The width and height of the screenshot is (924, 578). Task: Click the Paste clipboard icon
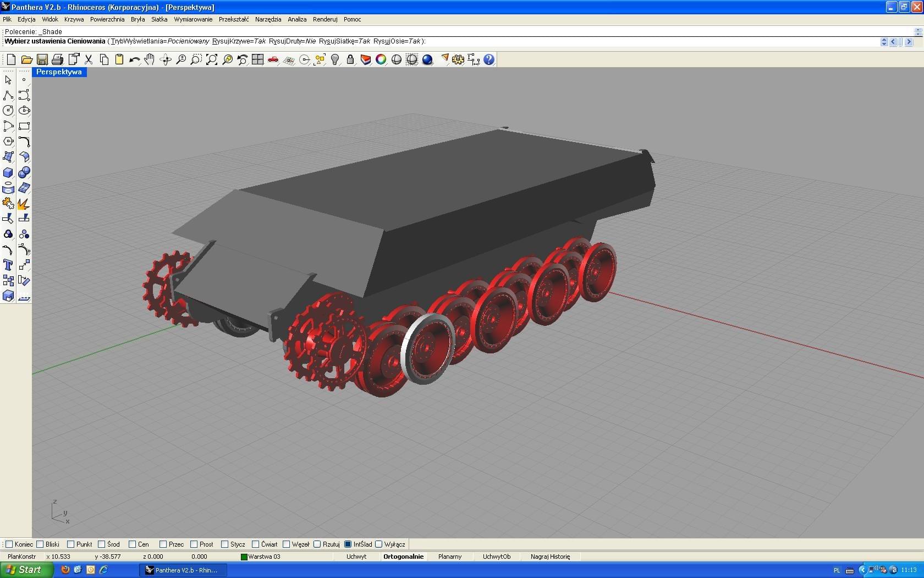[119, 59]
